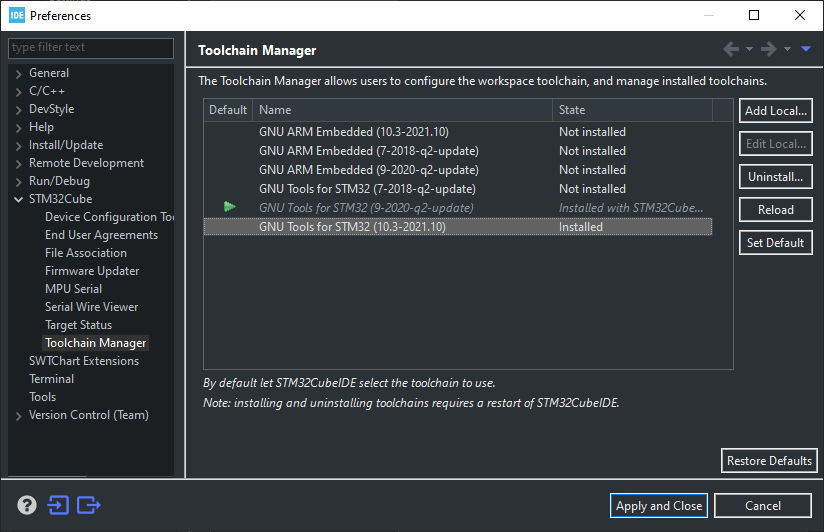Cancel the Preferences dialog
Viewport: 824px width, 532px height.
763,506
